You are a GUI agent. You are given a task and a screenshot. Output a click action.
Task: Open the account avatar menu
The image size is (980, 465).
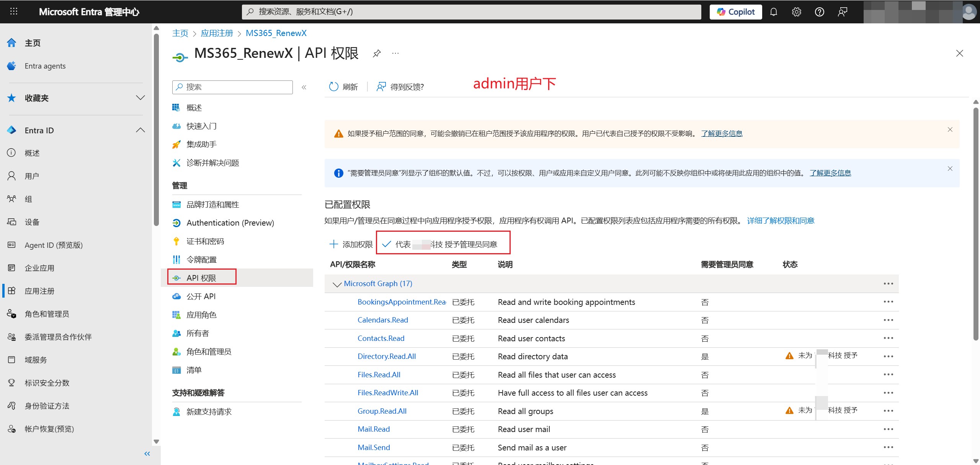pos(969,12)
